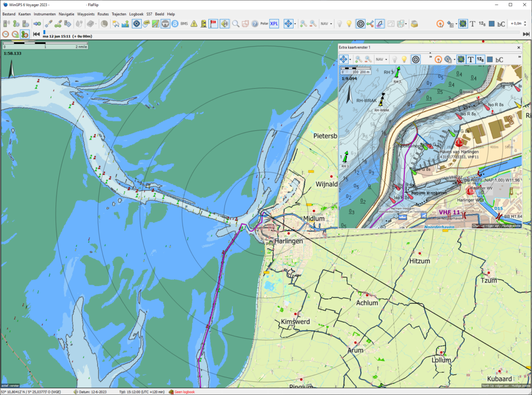This screenshot has width=532, height=395.
Task: Open the Instrumenten menu
Action: (45, 14)
